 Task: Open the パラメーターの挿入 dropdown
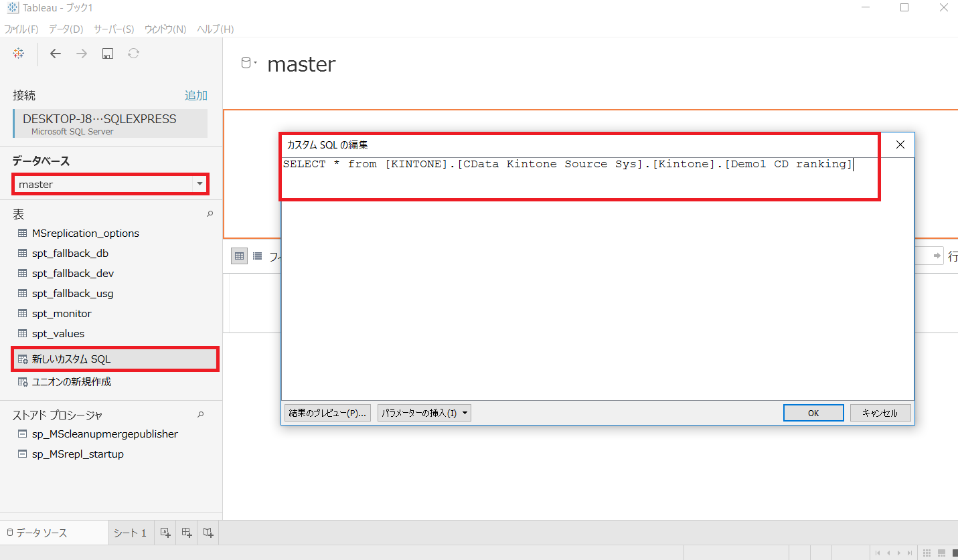pyautogui.click(x=424, y=412)
